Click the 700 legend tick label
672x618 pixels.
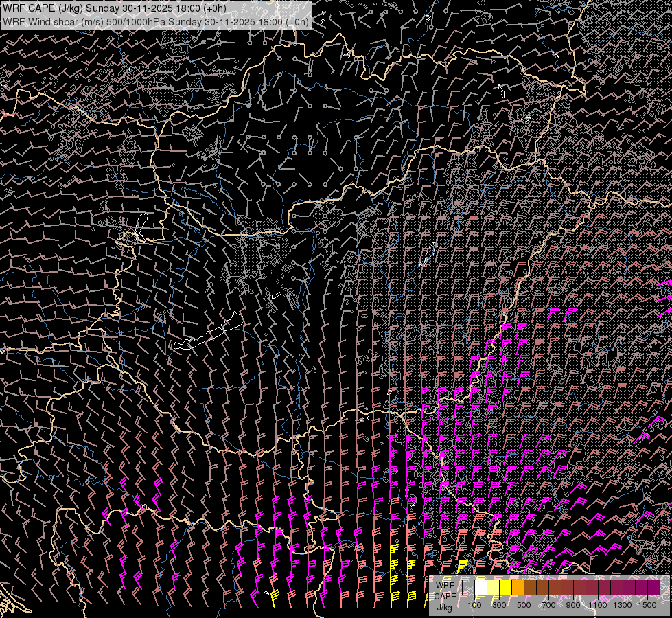pos(548,605)
